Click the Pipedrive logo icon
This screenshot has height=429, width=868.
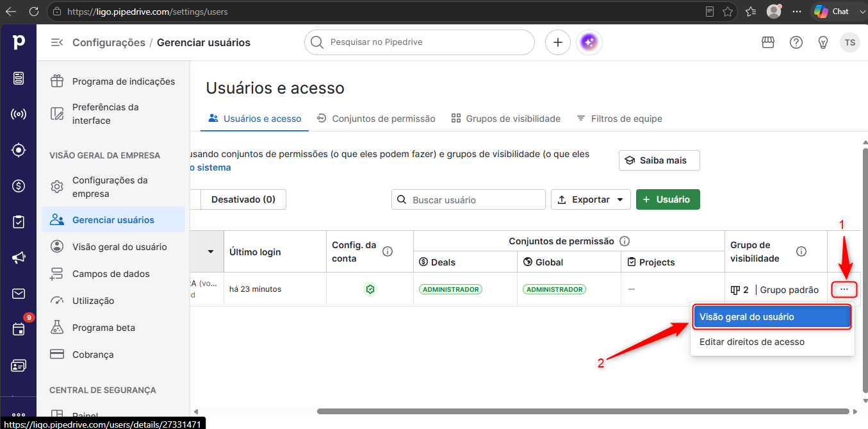tap(19, 42)
